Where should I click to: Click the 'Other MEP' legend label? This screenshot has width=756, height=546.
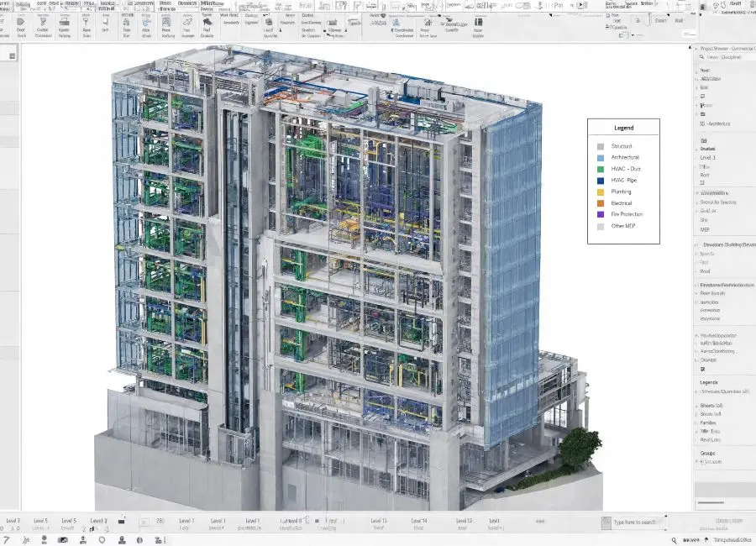click(x=623, y=226)
